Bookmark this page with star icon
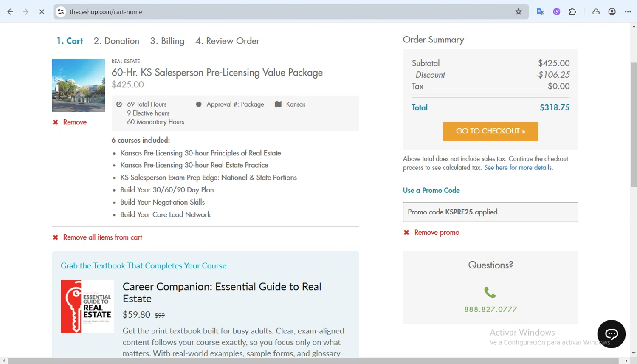The height and width of the screenshot is (364, 637). (x=519, y=12)
